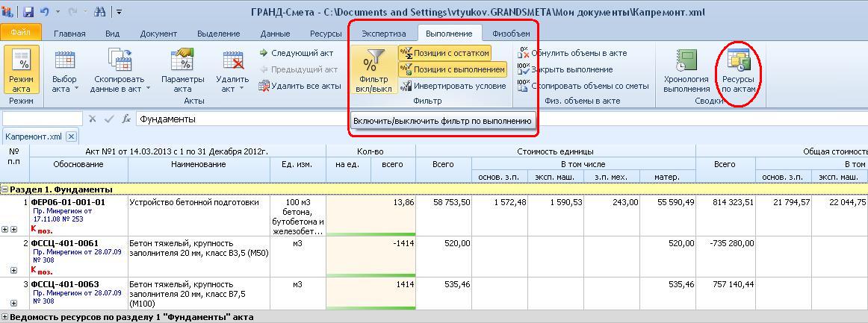Viewport: 868px width, 323px height.
Task: Click Удалить все акты
Action: pyautogui.click(x=300, y=86)
